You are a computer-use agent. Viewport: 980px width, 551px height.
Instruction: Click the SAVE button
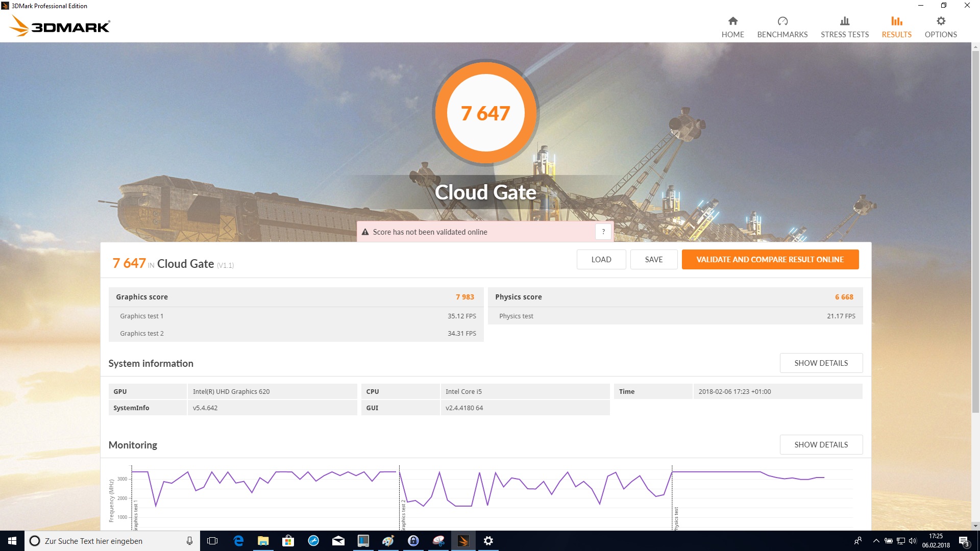[653, 259]
